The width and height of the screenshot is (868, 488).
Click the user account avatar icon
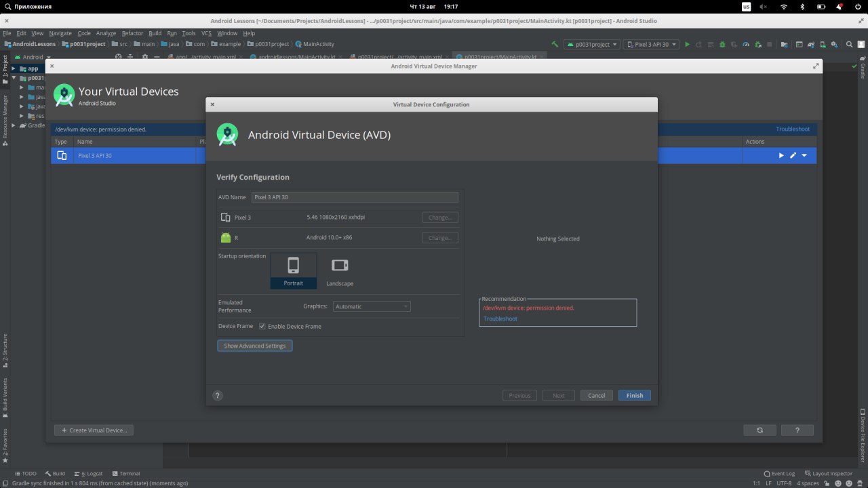click(861, 44)
